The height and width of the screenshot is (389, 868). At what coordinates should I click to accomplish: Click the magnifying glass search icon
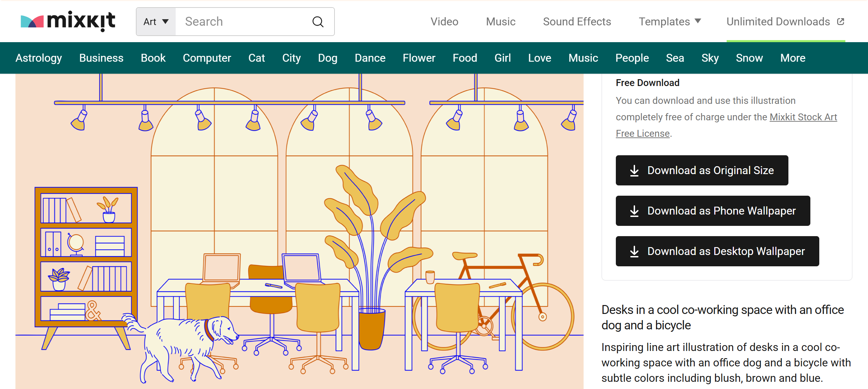click(318, 22)
